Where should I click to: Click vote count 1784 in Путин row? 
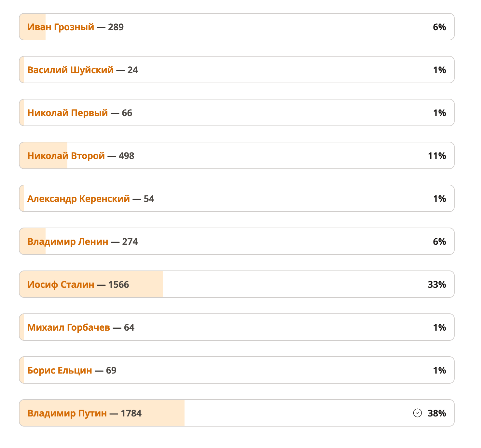click(x=131, y=413)
